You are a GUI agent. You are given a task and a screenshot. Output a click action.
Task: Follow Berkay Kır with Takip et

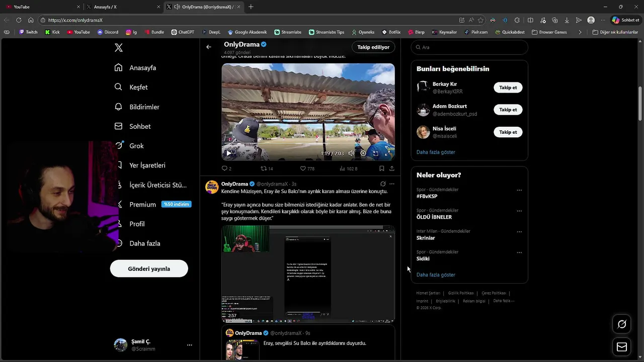(508, 87)
